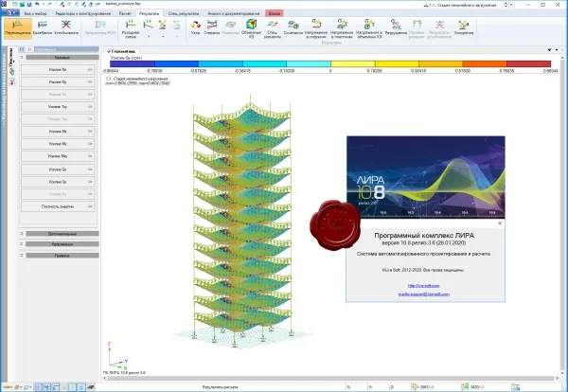Click the rightmost status bar icon

516,387
